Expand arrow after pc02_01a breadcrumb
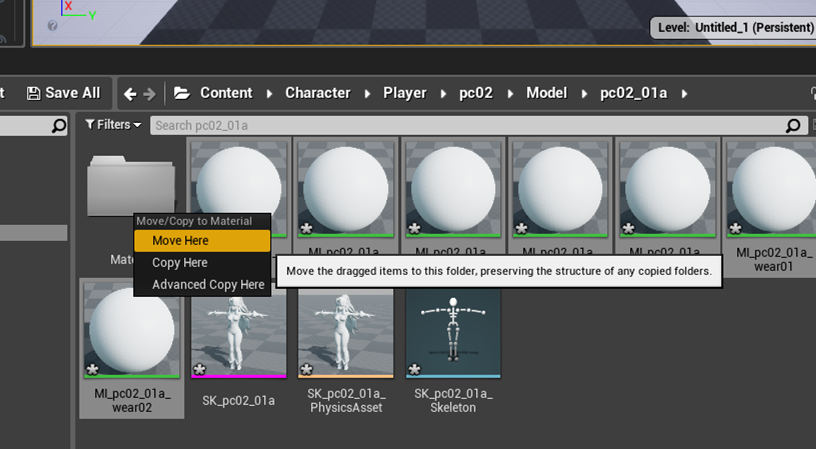The width and height of the screenshot is (816, 449). 684,94
